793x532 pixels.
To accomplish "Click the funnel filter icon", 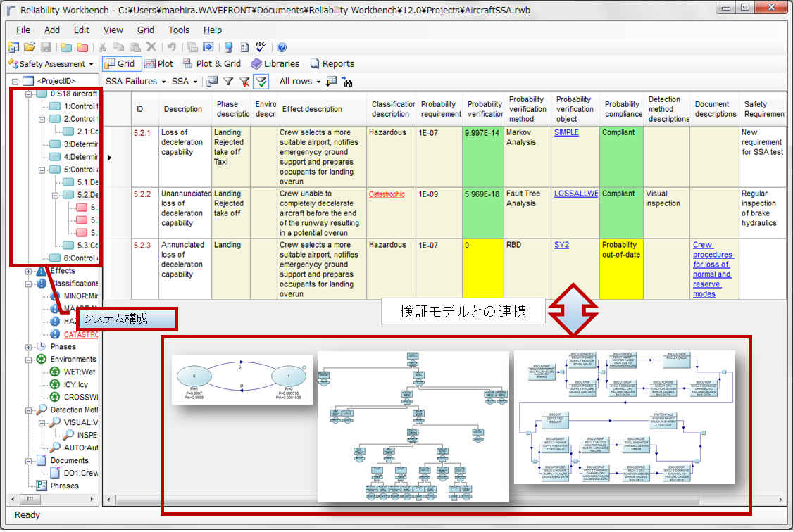I will tap(229, 82).
